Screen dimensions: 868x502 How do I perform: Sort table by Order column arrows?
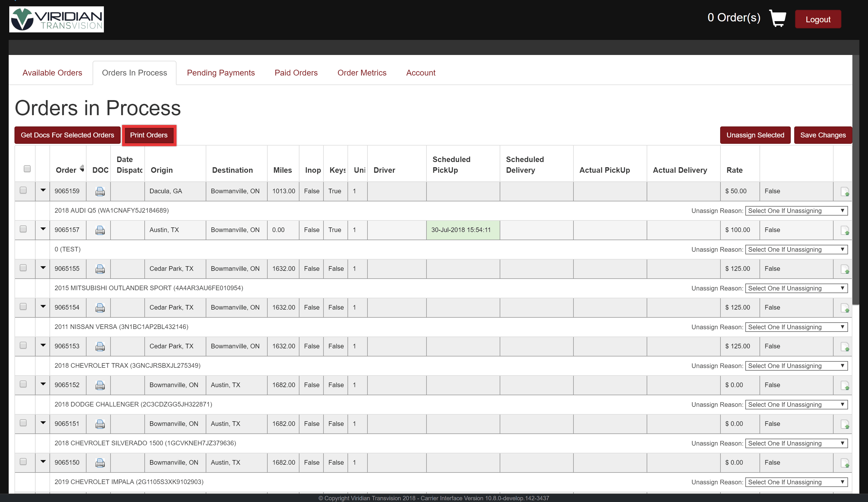[x=82, y=168]
